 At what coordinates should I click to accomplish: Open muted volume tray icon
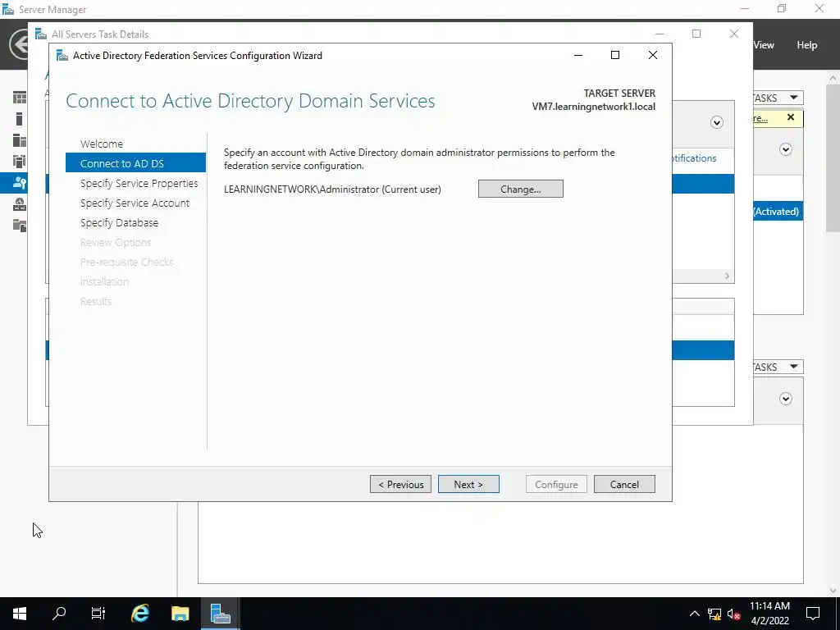(733, 614)
